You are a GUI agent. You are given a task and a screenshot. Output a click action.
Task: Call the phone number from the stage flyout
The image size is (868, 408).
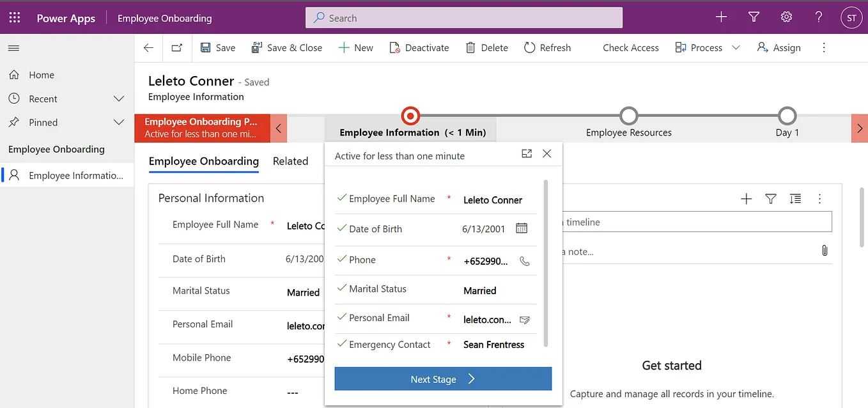pyautogui.click(x=524, y=260)
